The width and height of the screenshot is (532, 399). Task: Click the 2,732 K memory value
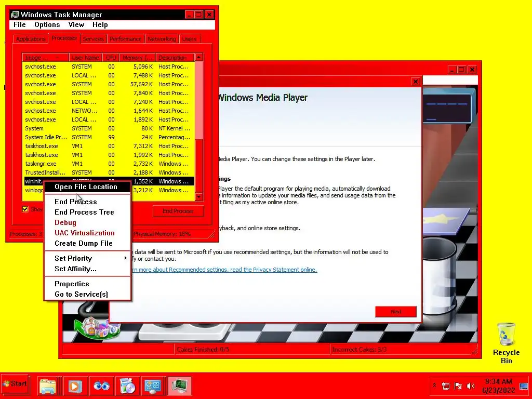143,164
